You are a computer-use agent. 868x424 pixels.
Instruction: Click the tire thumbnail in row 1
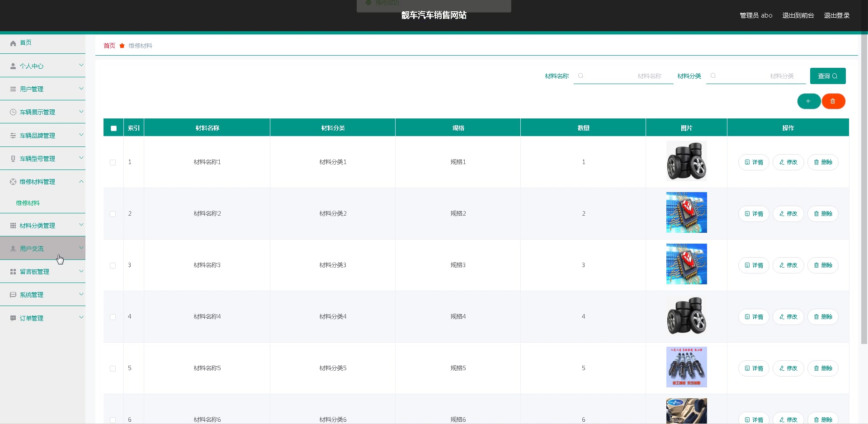(x=686, y=161)
